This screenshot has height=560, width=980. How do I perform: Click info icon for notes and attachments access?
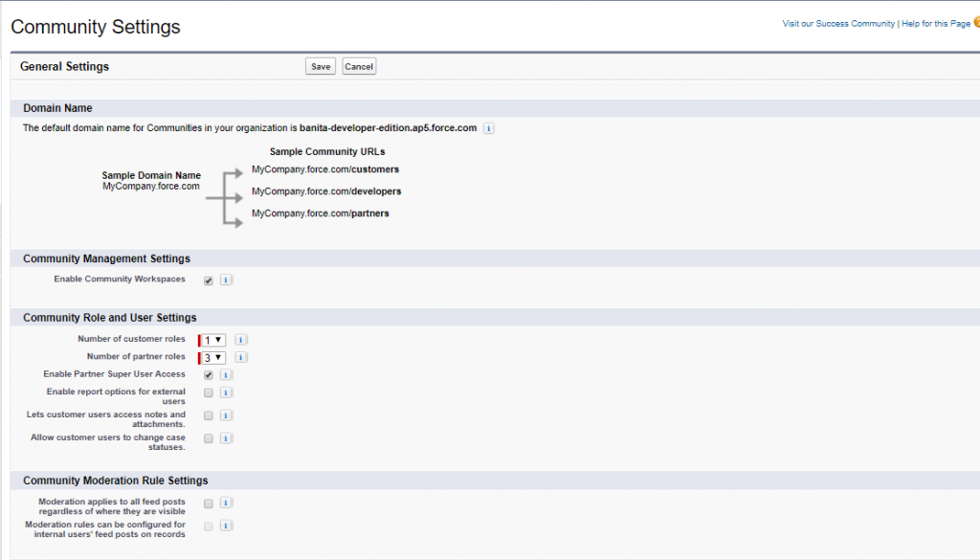226,415
